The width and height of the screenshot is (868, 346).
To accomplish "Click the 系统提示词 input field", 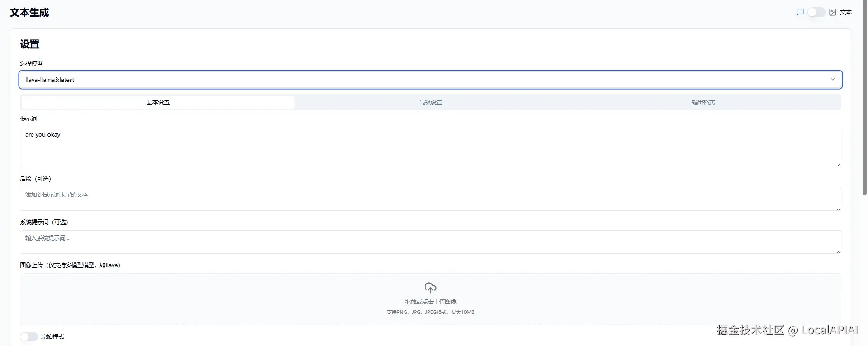I will pyautogui.click(x=430, y=242).
